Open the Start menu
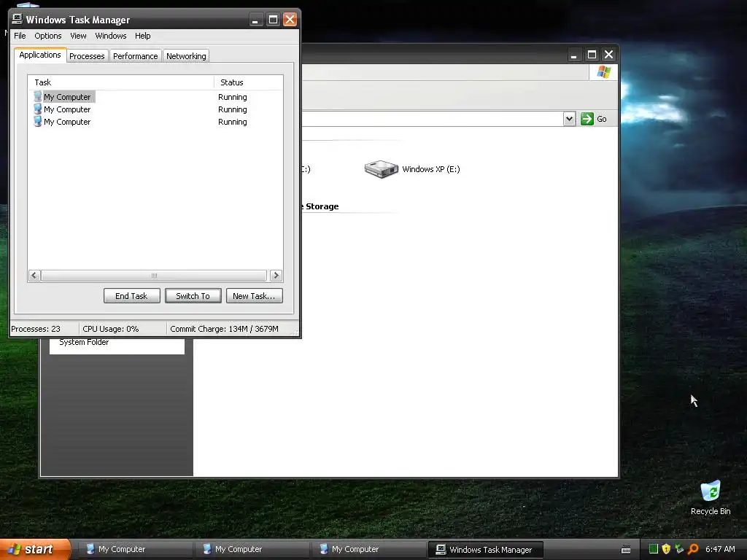Viewport: 747px width, 560px height. click(x=36, y=549)
